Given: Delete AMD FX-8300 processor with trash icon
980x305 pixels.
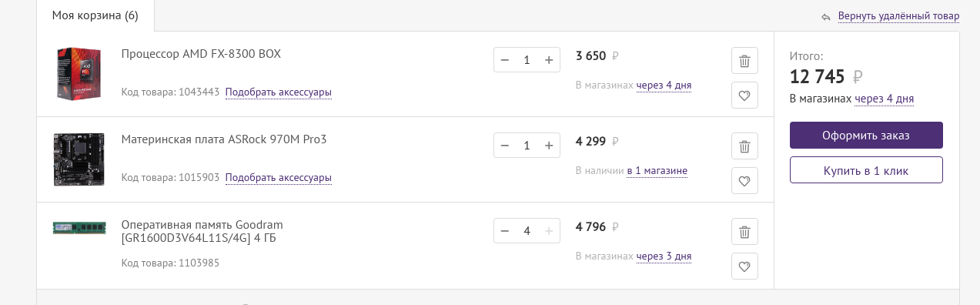Looking at the screenshot, I should [744, 61].
